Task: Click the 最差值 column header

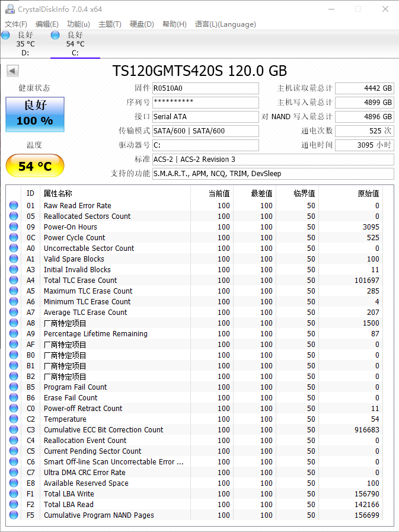Action: coord(255,193)
